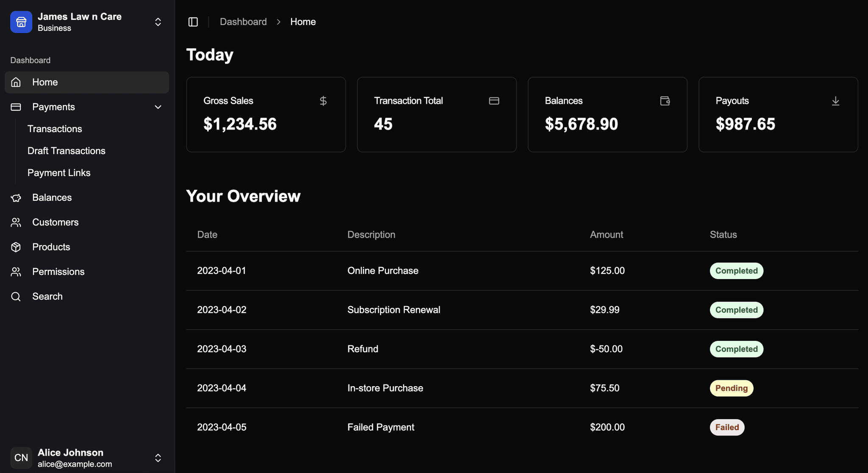
Task: Click the Payments credit card icon
Action: (x=16, y=107)
